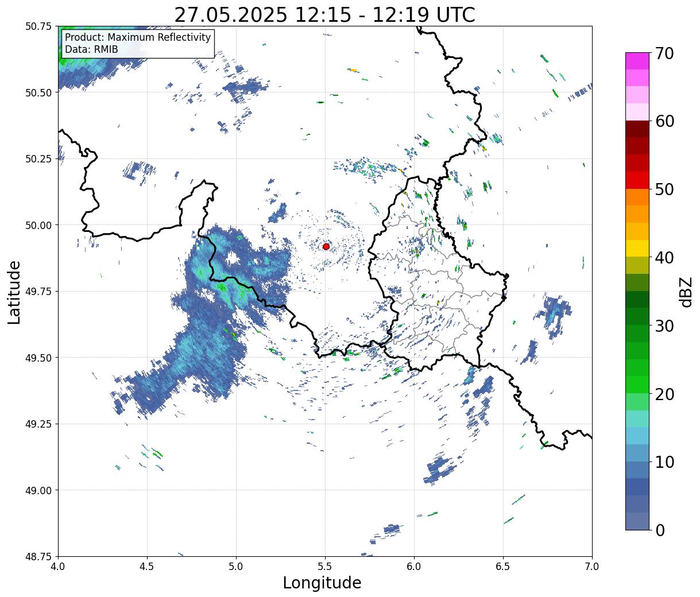
Task: Select the "Data: RMIB" text line
Action: (91, 49)
